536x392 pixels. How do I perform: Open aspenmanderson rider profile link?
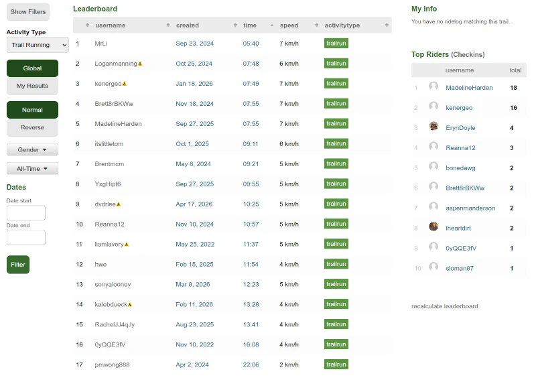coord(470,208)
